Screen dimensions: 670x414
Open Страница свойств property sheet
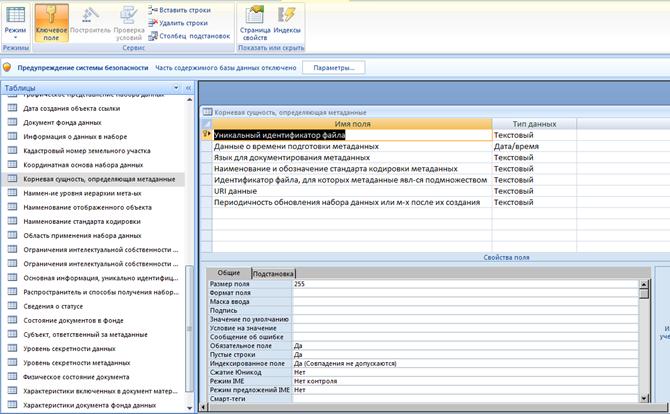pyautogui.click(x=254, y=16)
